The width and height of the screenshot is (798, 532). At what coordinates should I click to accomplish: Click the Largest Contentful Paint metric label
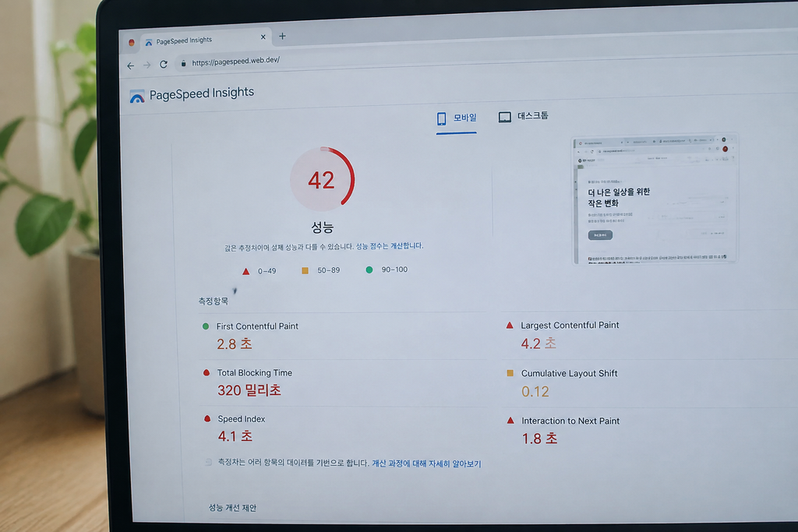(570, 325)
